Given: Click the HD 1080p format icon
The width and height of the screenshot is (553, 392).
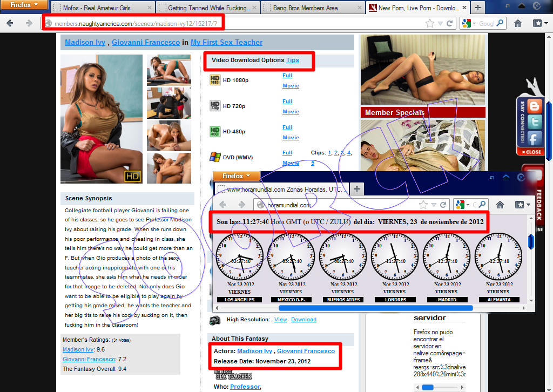Looking at the screenshot, I should (215, 80).
